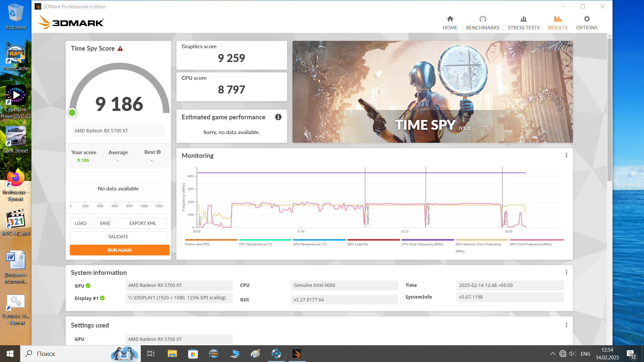644x362 pixels.
Task: Open the Stress Tests icon
Action: click(x=523, y=19)
